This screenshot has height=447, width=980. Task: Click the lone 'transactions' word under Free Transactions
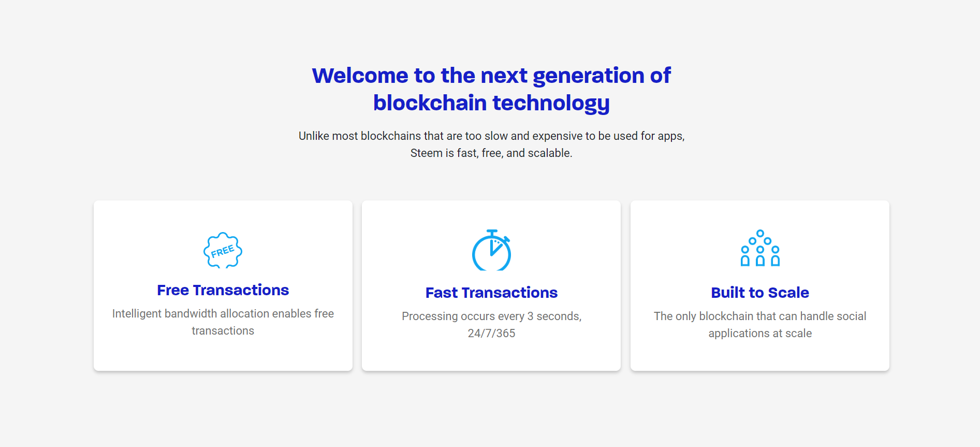[223, 331]
